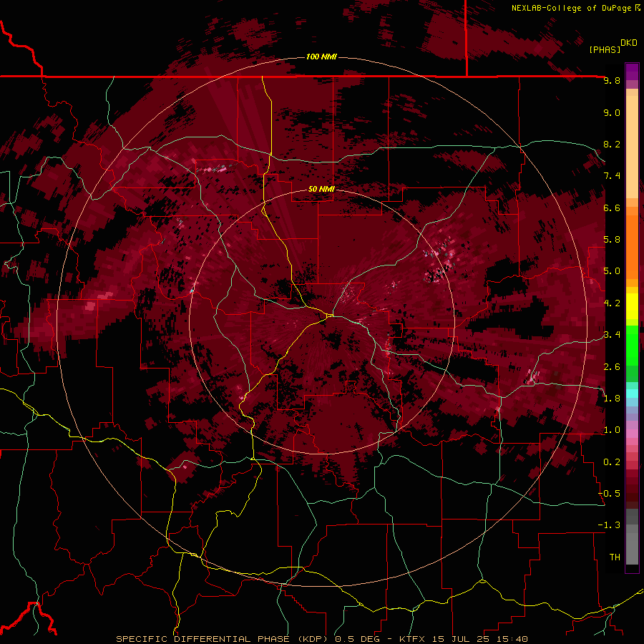The image size is (644, 644).
Task: Click the 4.2 scale value
Action: coord(612,303)
